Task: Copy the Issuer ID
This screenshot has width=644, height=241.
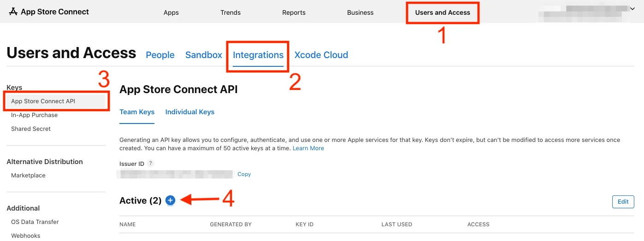Action: pyautogui.click(x=244, y=174)
